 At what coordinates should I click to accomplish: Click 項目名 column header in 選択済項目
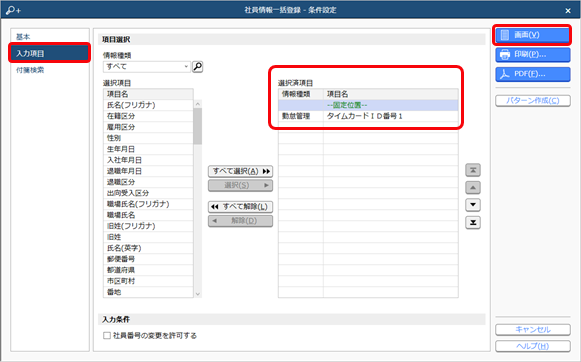[391, 94]
